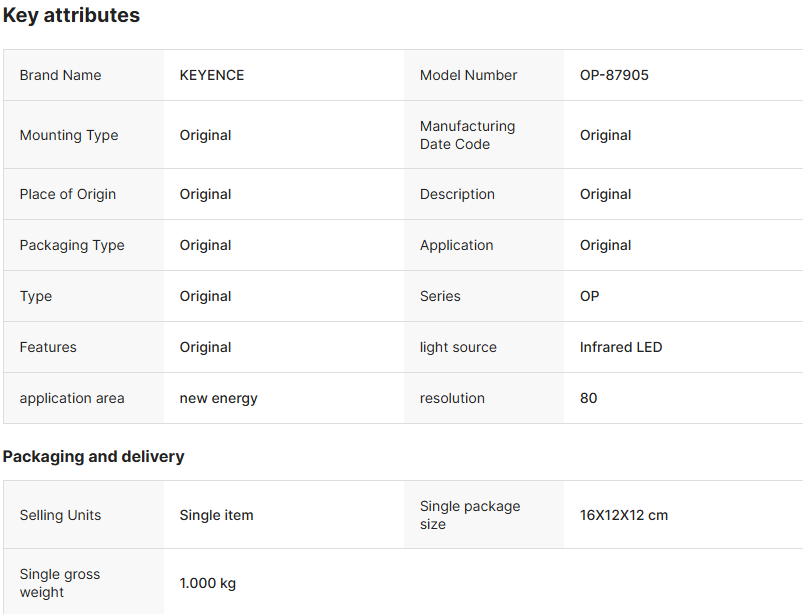
Task: Click the Packaging Type label
Action: coord(72,245)
